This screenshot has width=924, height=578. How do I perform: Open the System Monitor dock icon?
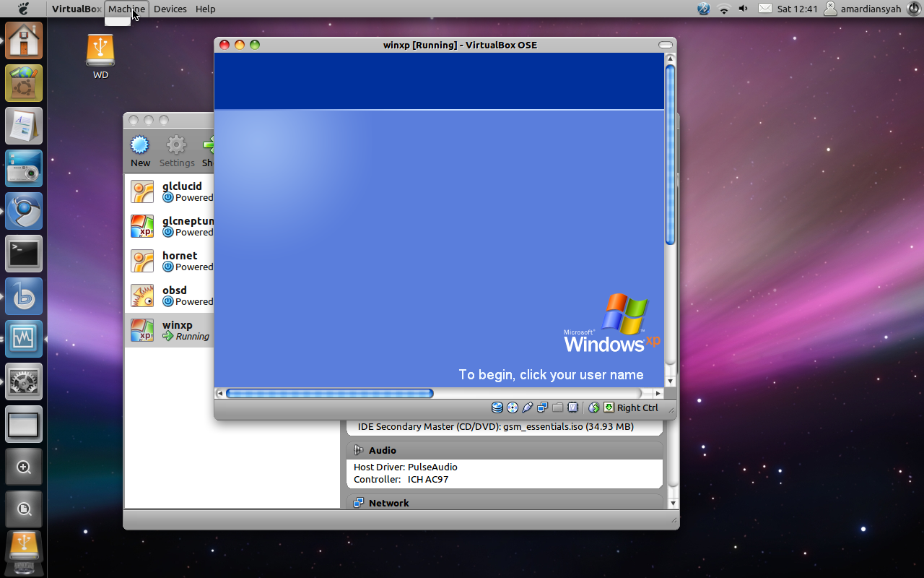[x=24, y=339]
